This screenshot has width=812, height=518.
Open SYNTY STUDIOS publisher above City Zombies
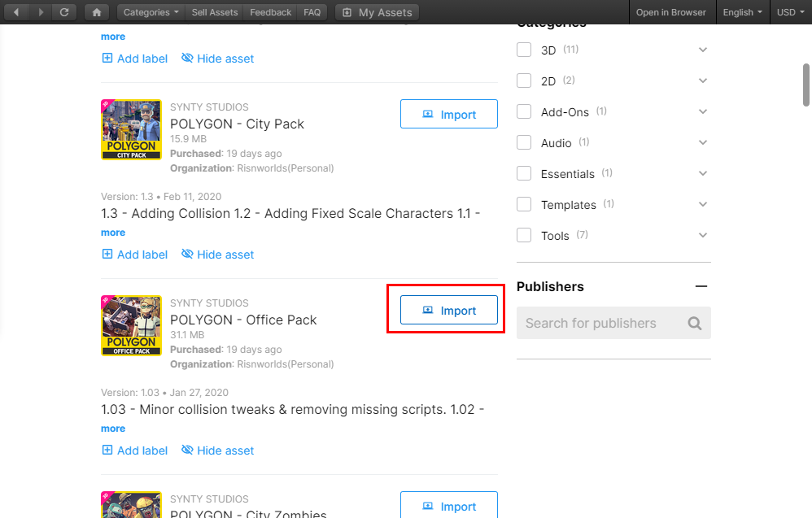(x=209, y=498)
